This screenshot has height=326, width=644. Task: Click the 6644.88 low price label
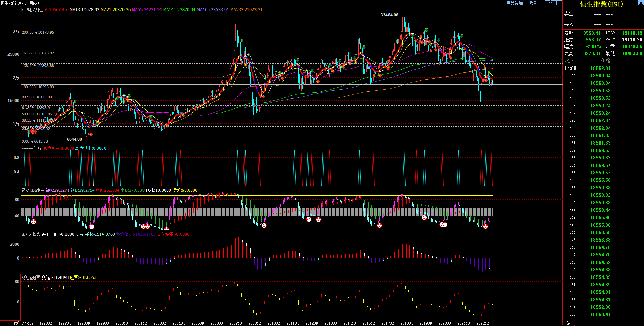click(74, 139)
